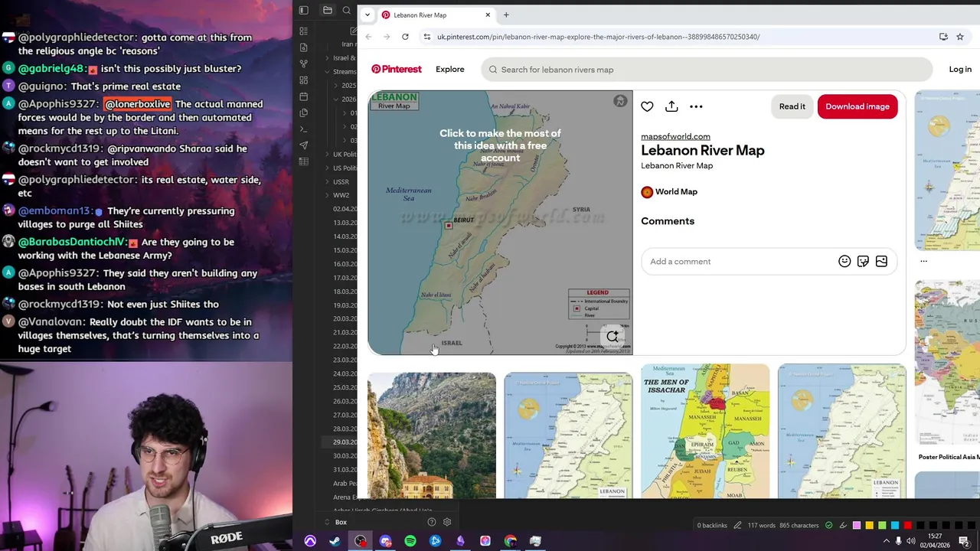Click visual search icon on map image
The image size is (980, 551).
click(612, 336)
